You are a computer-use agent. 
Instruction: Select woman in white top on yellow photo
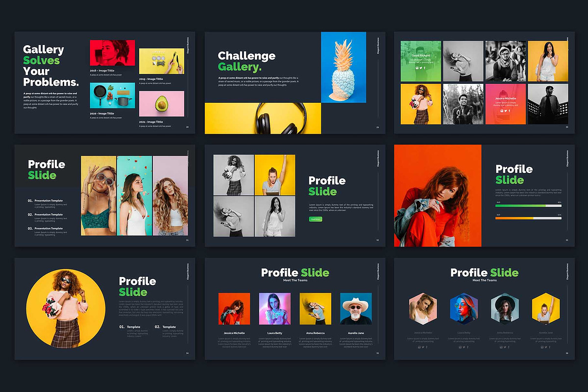coord(548,61)
